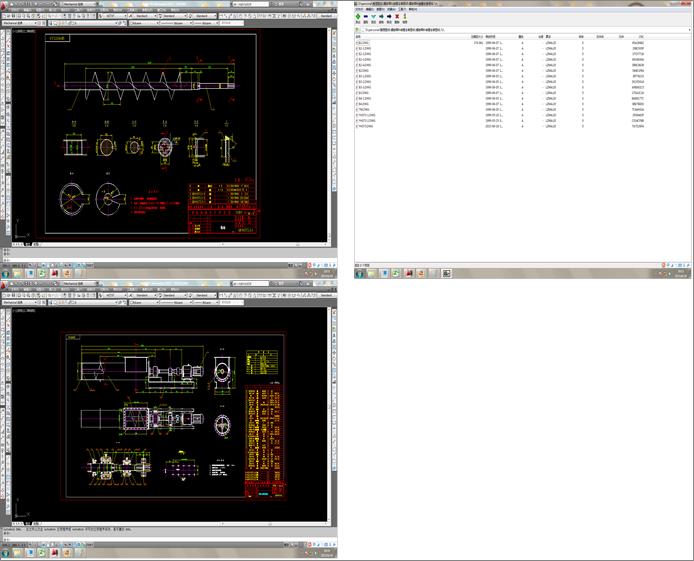Image resolution: width=694 pixels, height=561 pixels.
Task: Click the Test icon in 7-Zip toolbar
Action: click(x=374, y=17)
